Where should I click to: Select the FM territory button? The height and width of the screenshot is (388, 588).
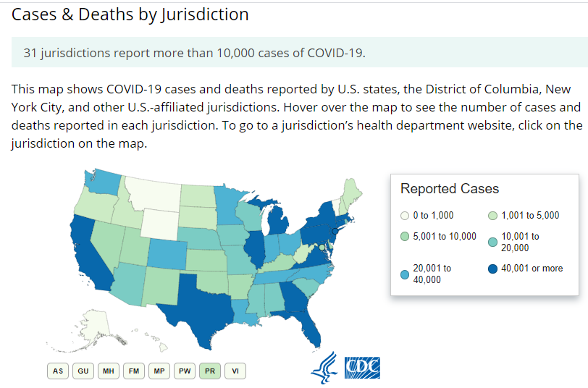(x=134, y=371)
